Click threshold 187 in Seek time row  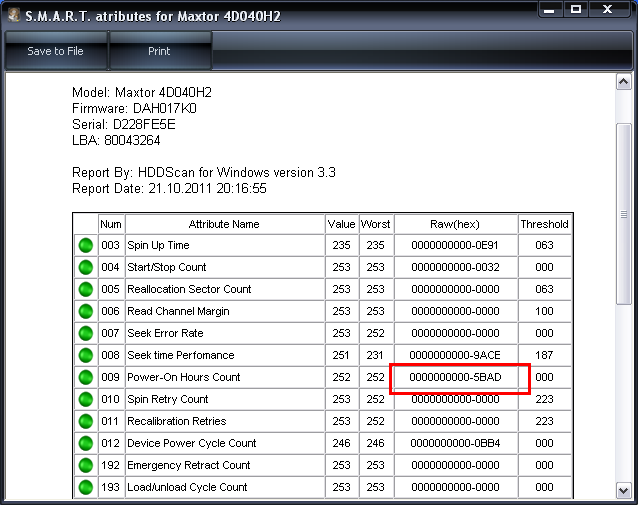(544, 355)
